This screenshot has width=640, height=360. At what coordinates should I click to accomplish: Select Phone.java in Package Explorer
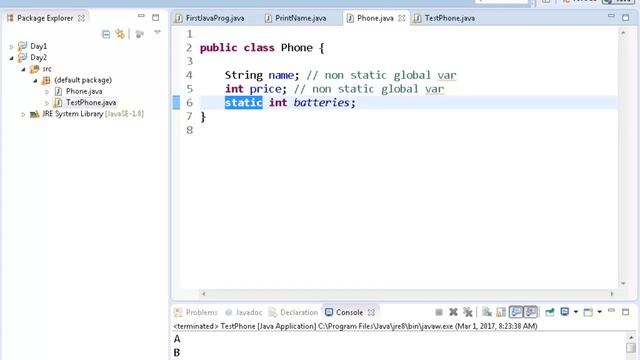click(x=84, y=91)
